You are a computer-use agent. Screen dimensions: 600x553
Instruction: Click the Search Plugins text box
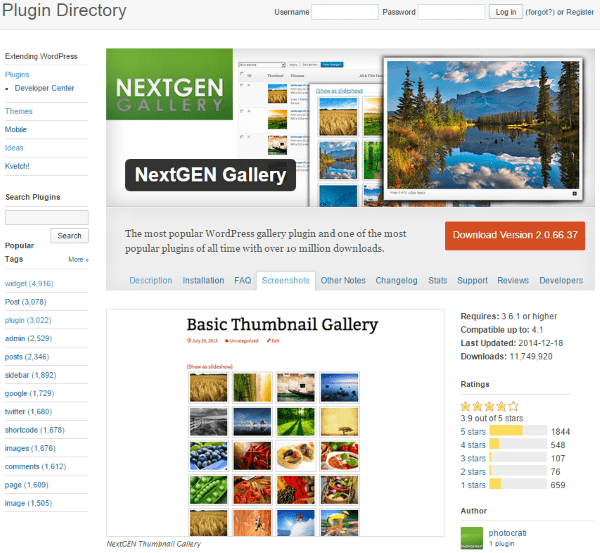[46, 217]
